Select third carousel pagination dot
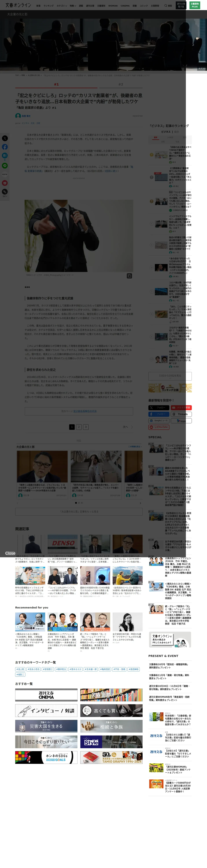 click(x=82, y=503)
